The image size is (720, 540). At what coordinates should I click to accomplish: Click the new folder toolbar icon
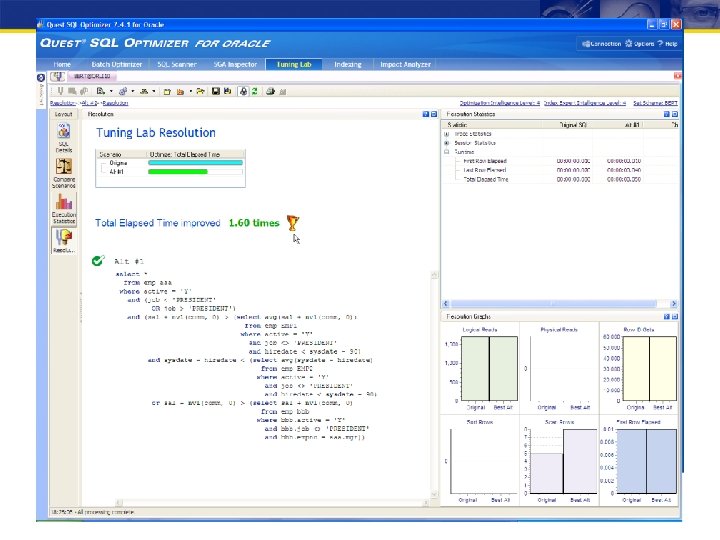coord(167,92)
